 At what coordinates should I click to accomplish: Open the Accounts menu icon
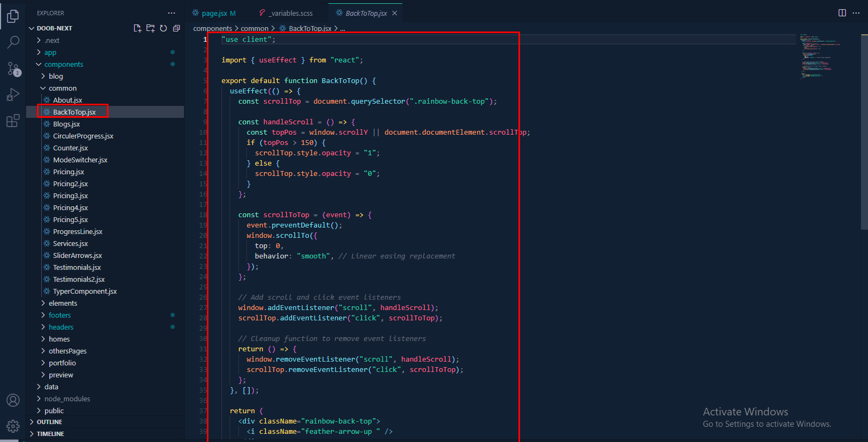[x=13, y=400]
